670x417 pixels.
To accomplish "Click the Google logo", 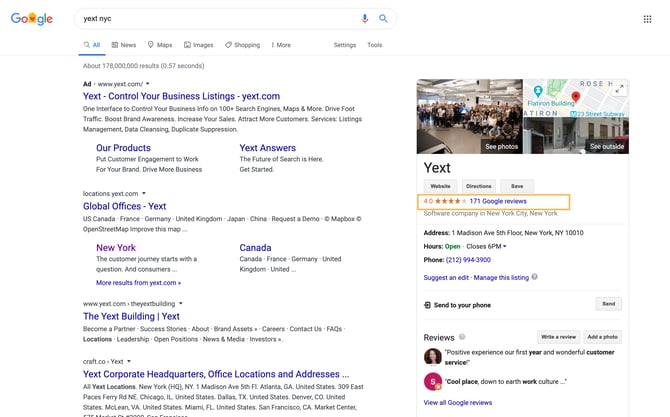I will 31,19.
